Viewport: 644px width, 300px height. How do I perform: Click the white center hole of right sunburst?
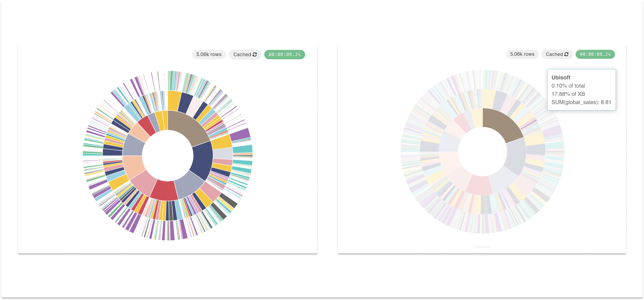point(482,152)
